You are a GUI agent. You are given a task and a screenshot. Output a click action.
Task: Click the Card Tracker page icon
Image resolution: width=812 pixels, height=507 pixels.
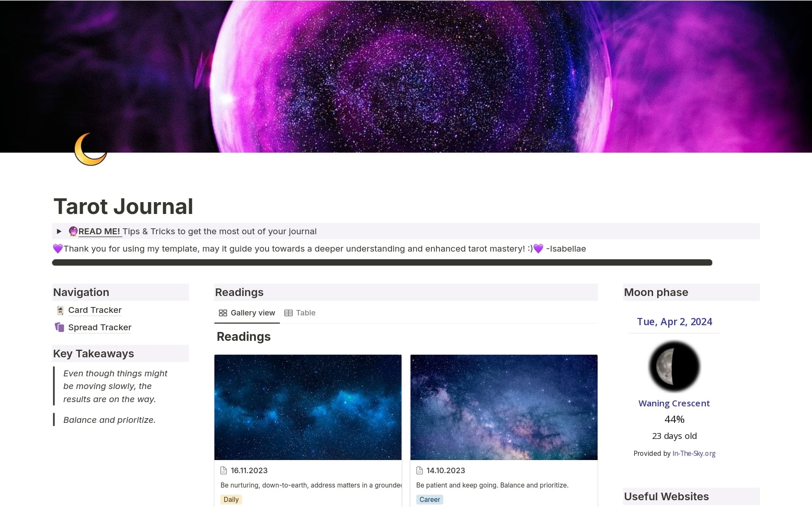coord(60,310)
